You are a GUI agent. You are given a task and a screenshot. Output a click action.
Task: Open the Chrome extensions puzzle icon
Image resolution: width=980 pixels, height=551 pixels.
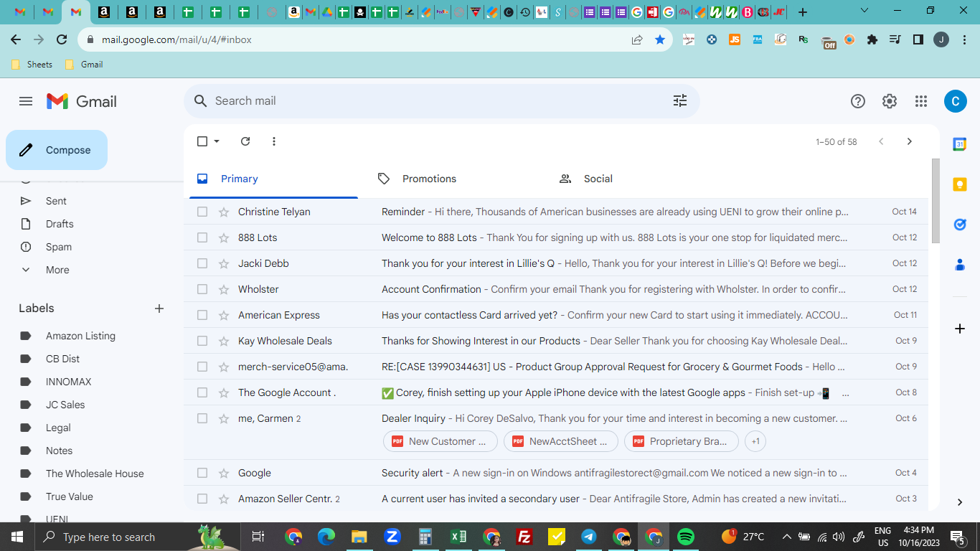pyautogui.click(x=872, y=40)
